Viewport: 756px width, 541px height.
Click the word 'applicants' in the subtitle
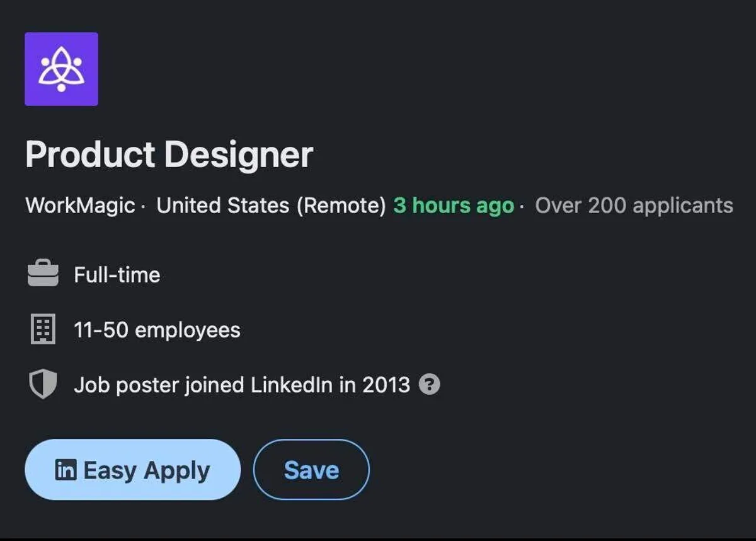point(683,206)
